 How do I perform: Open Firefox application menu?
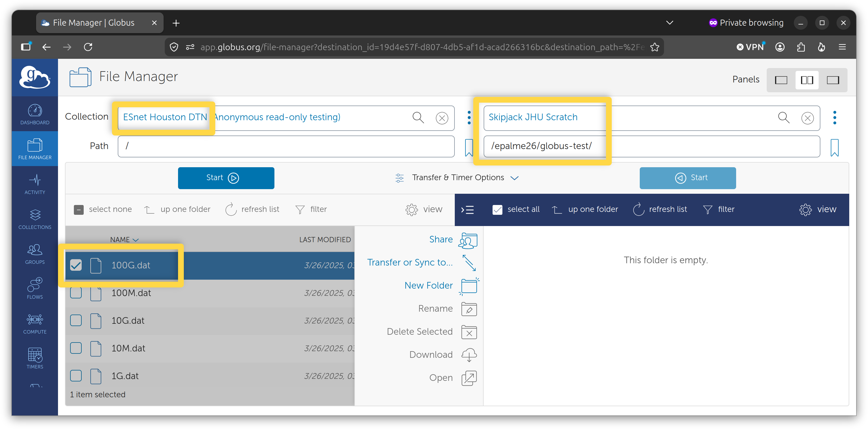click(842, 47)
